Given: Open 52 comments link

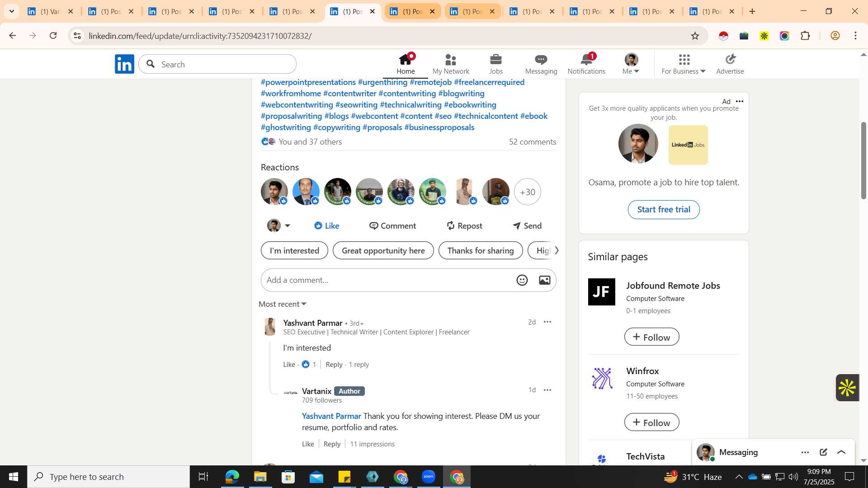Looking at the screenshot, I should click(533, 142).
